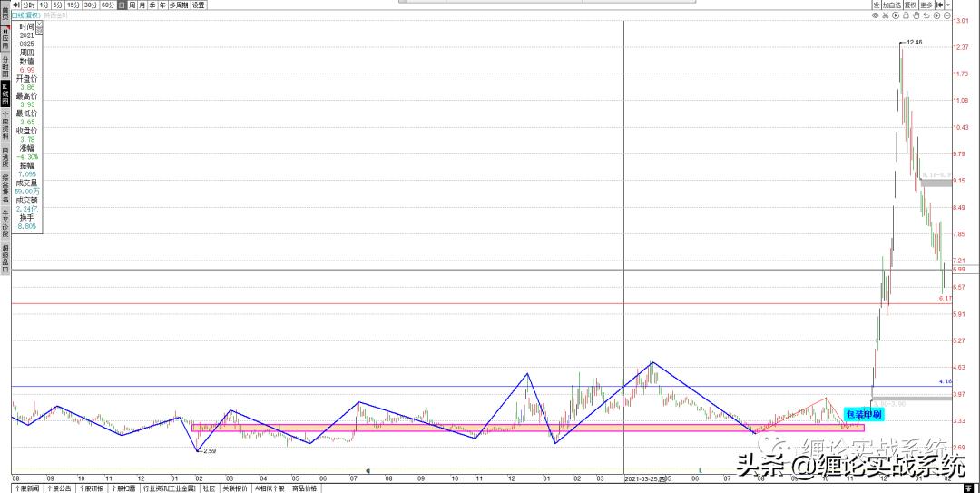Zoom in with the plus circle icon

pyautogui.click(x=936, y=15)
